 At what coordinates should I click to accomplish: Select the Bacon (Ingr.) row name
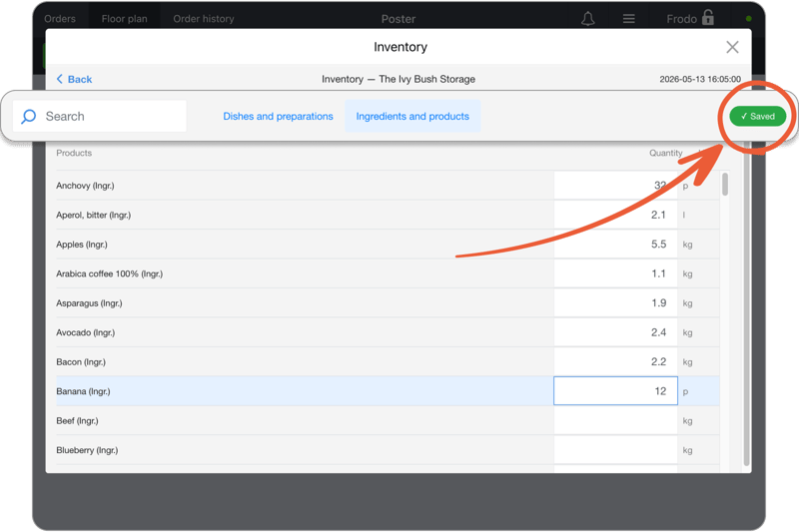coord(81,362)
